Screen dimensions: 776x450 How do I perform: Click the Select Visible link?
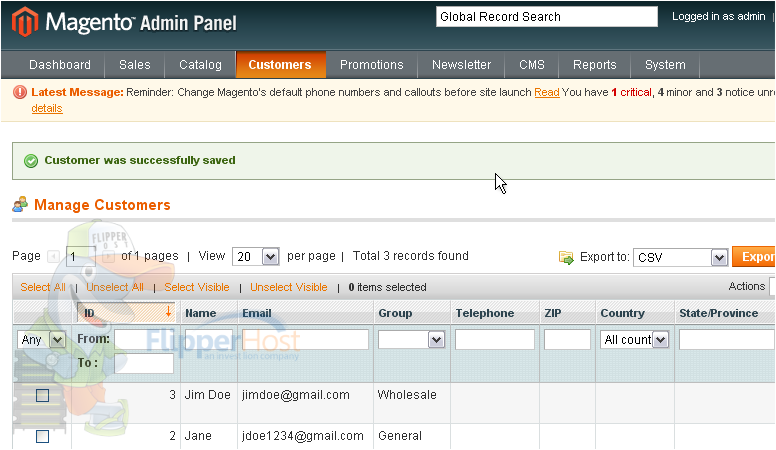[197, 287]
